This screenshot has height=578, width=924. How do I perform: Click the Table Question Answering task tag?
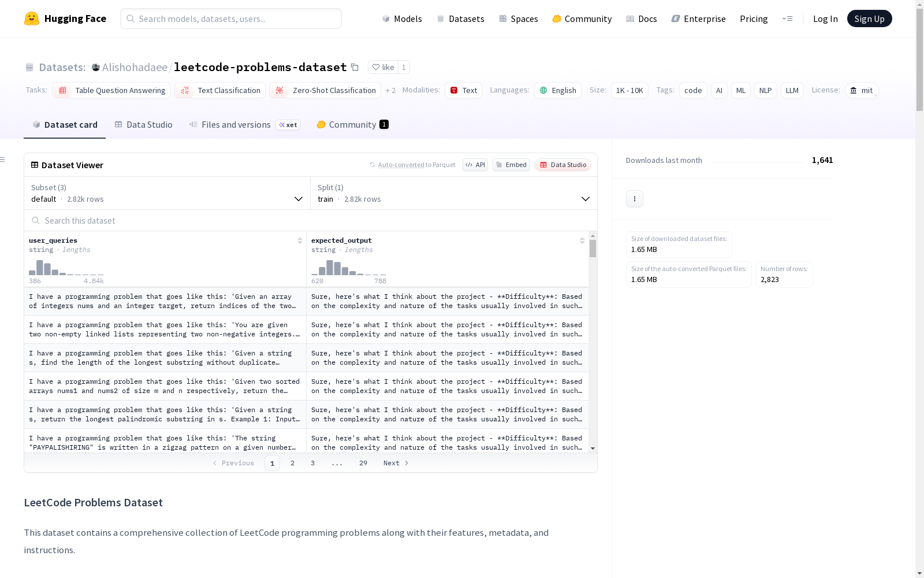click(111, 90)
